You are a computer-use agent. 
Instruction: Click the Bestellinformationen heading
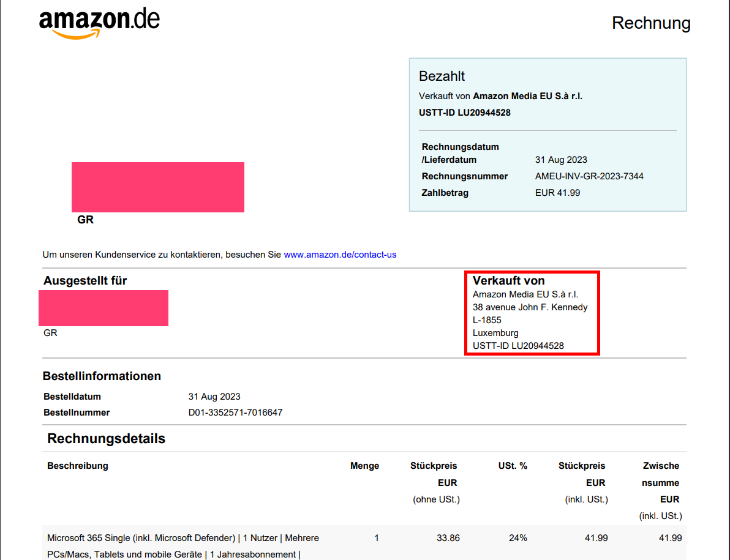click(102, 376)
